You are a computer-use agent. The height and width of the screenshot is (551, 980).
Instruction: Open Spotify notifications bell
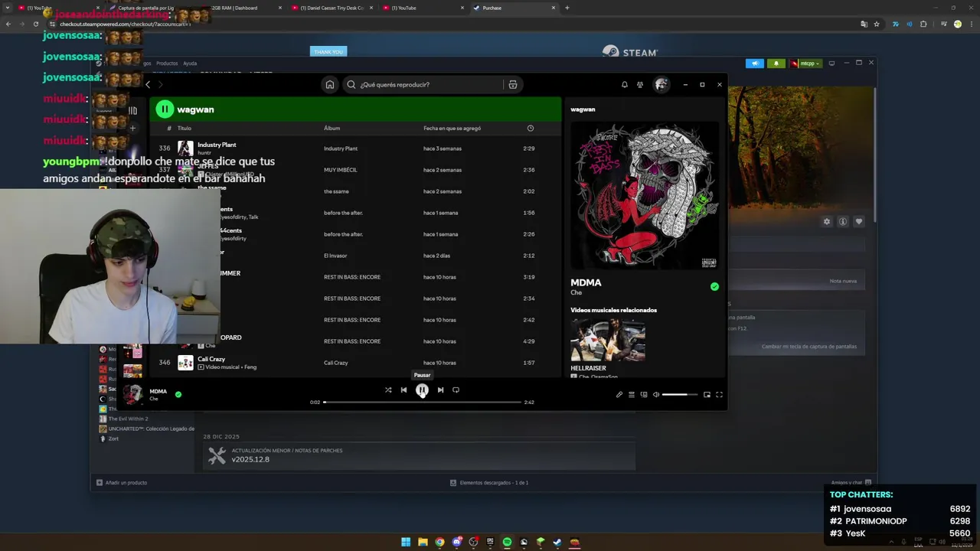pos(625,85)
